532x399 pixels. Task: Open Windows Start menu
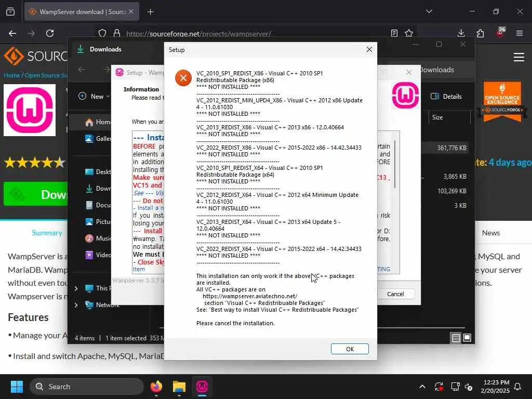click(x=17, y=387)
